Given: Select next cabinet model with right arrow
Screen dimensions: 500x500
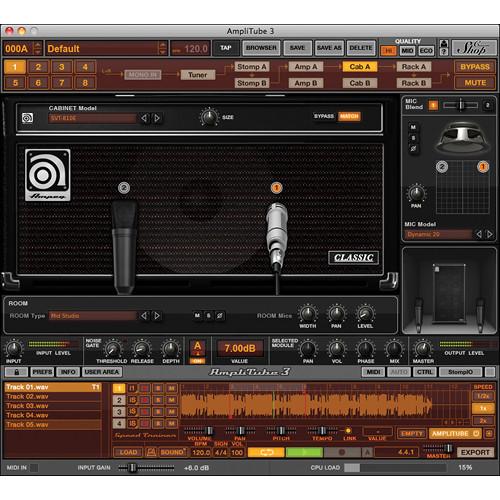Looking at the screenshot, I should pos(156,118).
